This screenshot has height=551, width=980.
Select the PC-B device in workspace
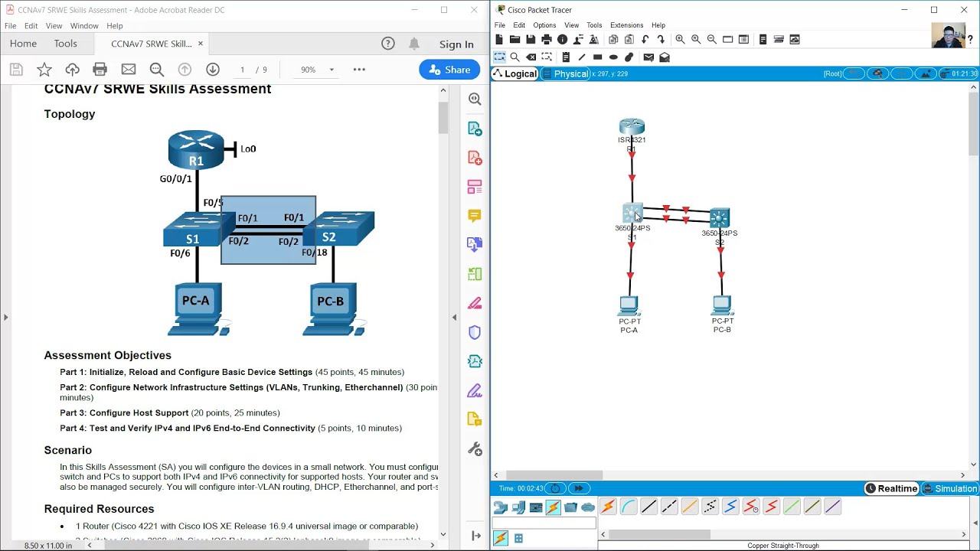click(722, 306)
